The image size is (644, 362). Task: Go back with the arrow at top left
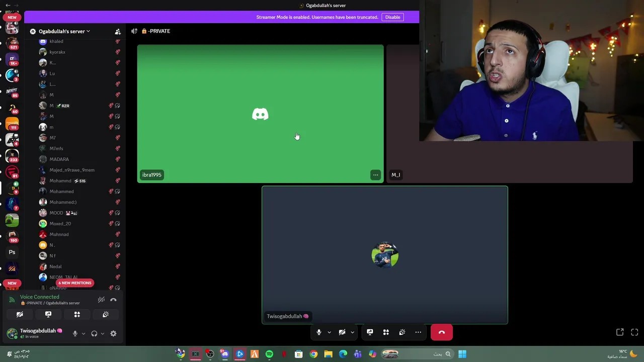click(x=8, y=5)
